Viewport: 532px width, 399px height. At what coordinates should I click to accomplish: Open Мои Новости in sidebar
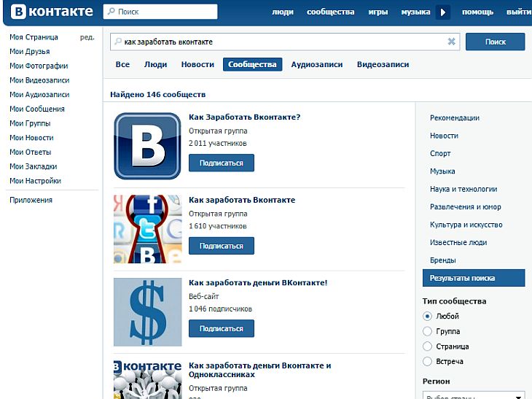[31, 138]
